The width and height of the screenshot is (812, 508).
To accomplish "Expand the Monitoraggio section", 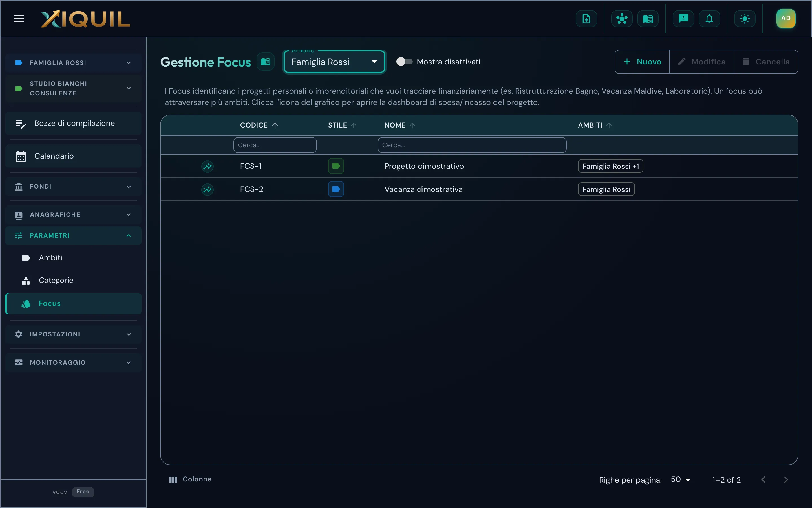I will point(73,363).
